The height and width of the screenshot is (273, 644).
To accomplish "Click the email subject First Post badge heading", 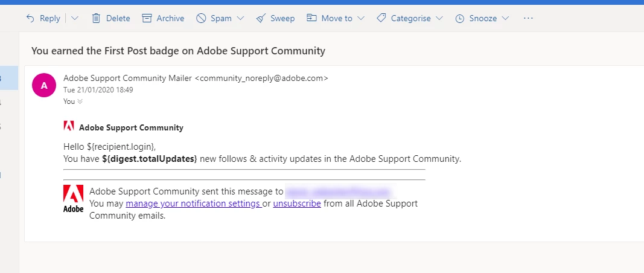I will click(178, 51).
